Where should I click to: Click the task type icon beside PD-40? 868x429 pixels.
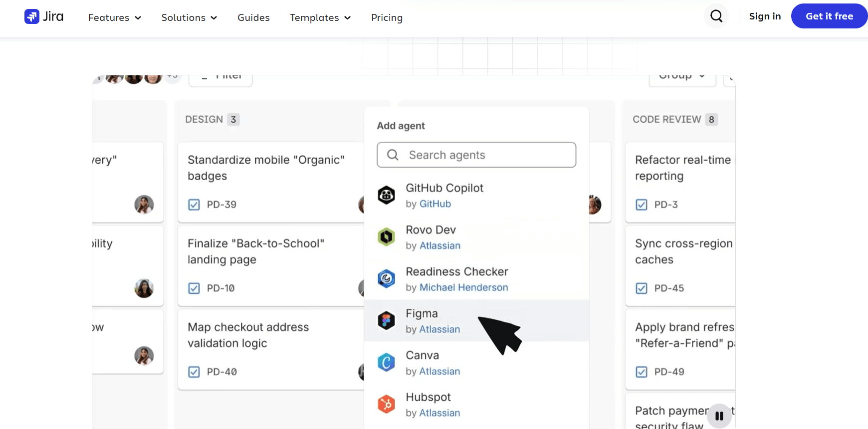coord(194,372)
